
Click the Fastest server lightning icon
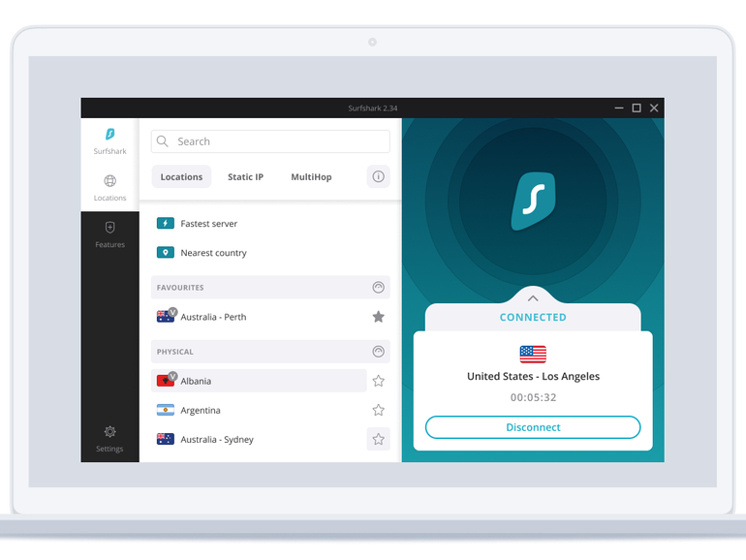[166, 223]
